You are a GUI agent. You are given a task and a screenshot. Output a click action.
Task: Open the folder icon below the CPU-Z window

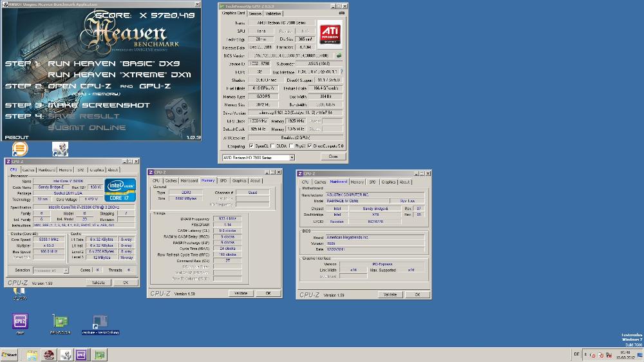point(19,292)
